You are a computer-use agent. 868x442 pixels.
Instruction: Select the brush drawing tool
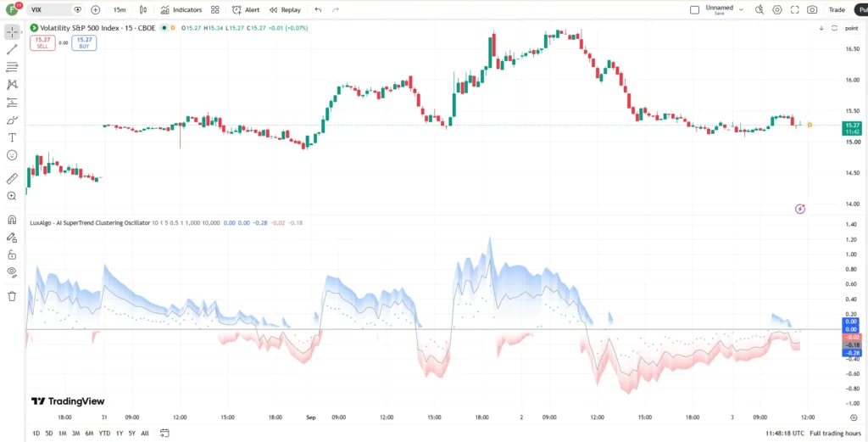pyautogui.click(x=12, y=120)
